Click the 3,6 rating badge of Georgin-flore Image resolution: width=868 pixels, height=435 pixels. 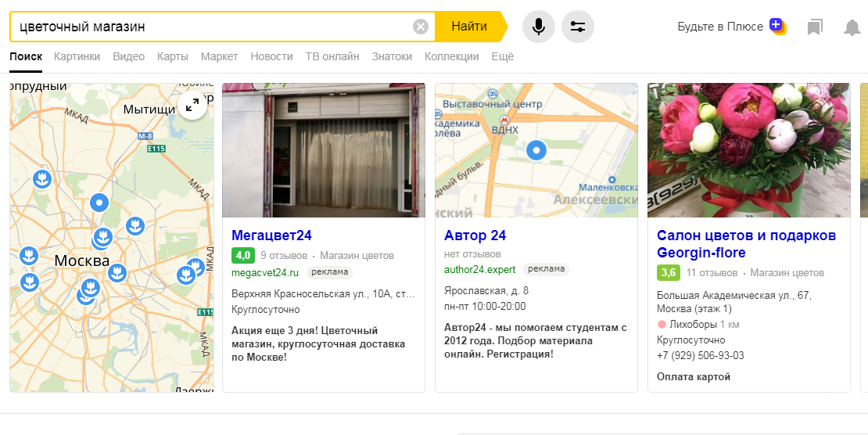tap(669, 272)
